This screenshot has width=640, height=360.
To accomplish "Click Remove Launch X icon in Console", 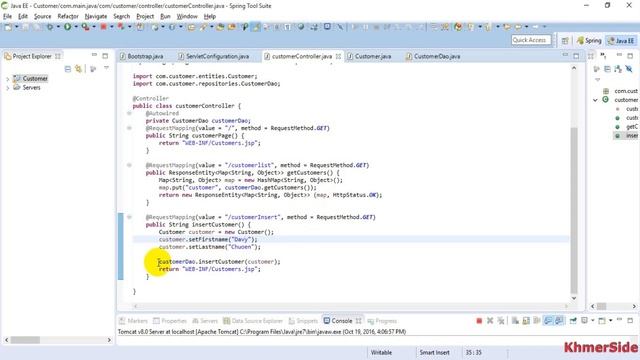I will point(490,321).
